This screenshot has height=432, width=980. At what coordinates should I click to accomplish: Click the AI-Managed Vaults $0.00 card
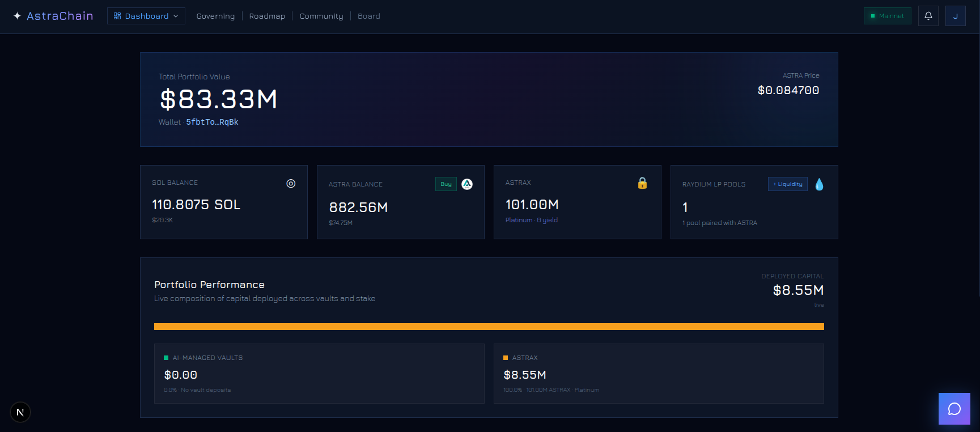(x=319, y=374)
